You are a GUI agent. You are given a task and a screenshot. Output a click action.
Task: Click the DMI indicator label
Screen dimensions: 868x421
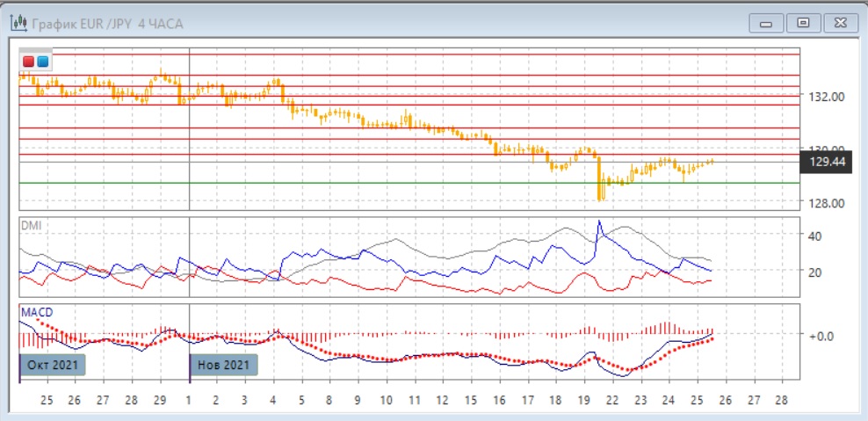(31, 226)
